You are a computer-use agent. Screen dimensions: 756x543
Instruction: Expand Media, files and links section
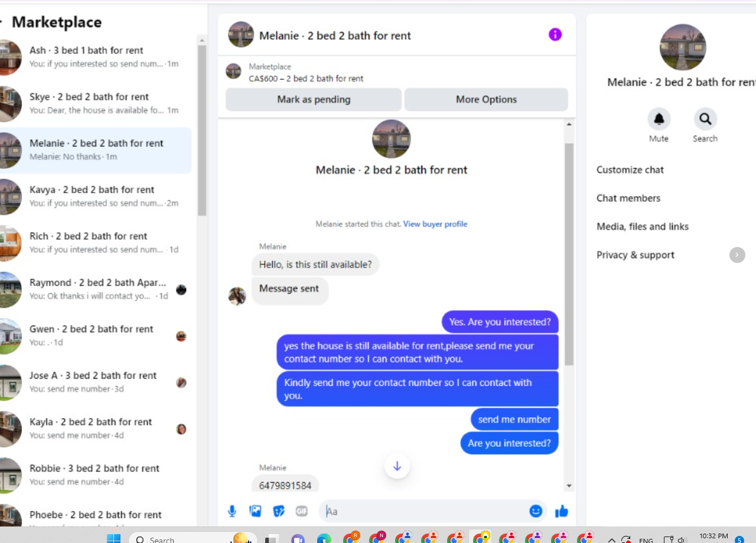(x=643, y=226)
